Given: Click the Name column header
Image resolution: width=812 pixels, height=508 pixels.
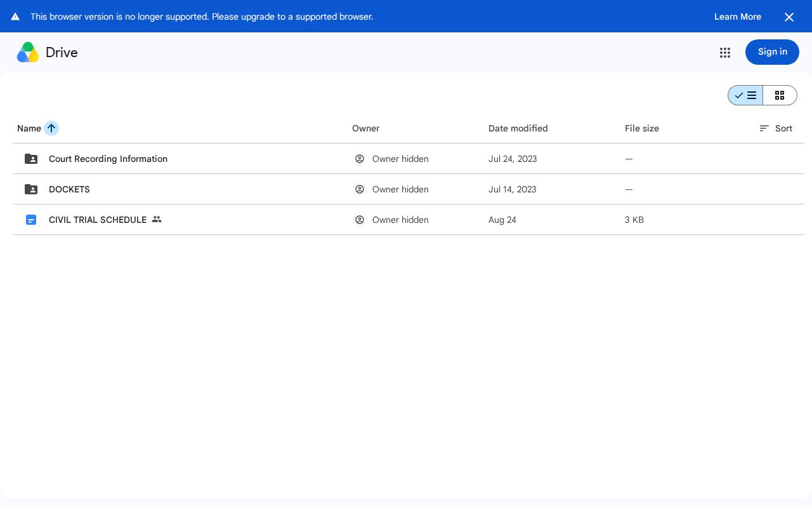Looking at the screenshot, I should click(29, 128).
